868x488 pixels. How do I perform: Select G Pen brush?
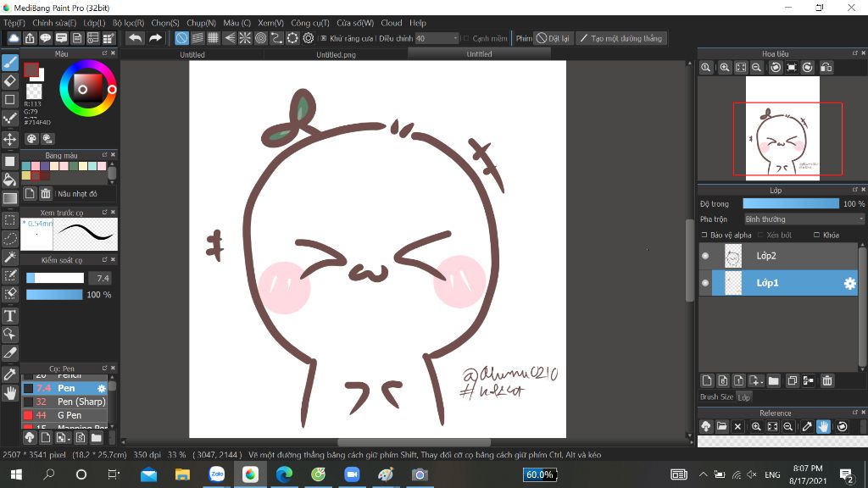[64, 415]
